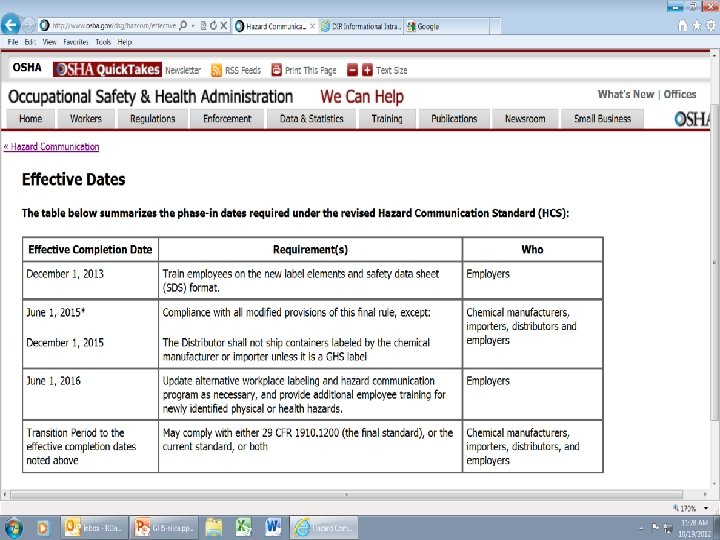
Task: Open the compatibility view page icon
Action: [x=203, y=26]
